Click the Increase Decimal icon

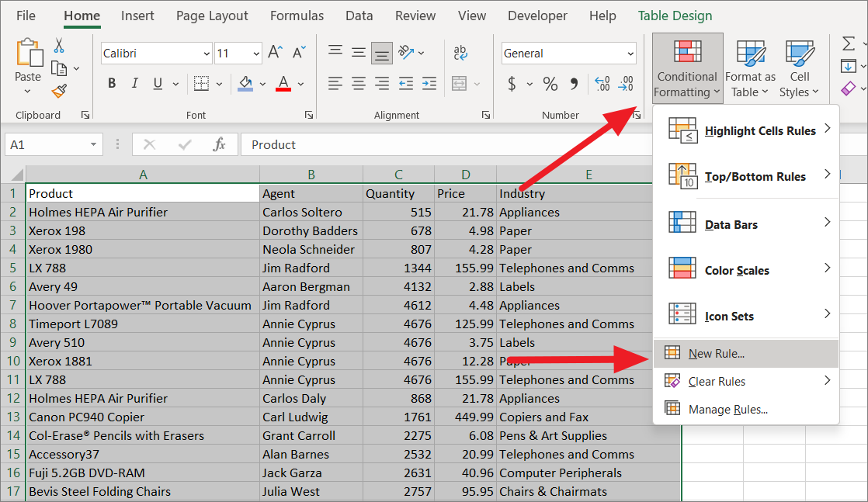[602, 83]
